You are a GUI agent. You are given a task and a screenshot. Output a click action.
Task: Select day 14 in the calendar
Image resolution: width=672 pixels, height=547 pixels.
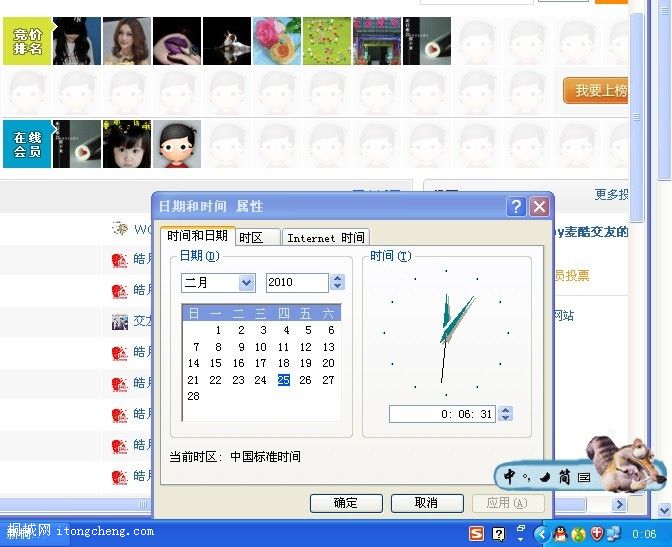194,363
